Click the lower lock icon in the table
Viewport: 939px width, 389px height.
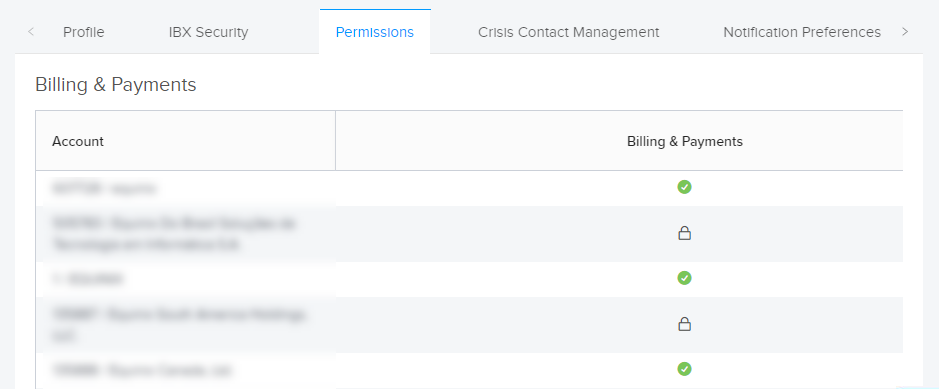point(684,324)
